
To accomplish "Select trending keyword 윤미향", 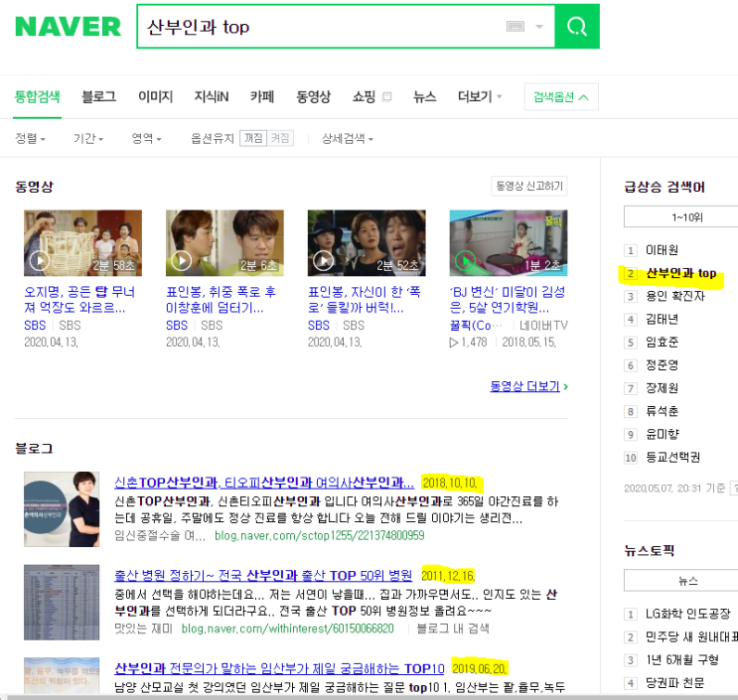I will (x=662, y=435).
